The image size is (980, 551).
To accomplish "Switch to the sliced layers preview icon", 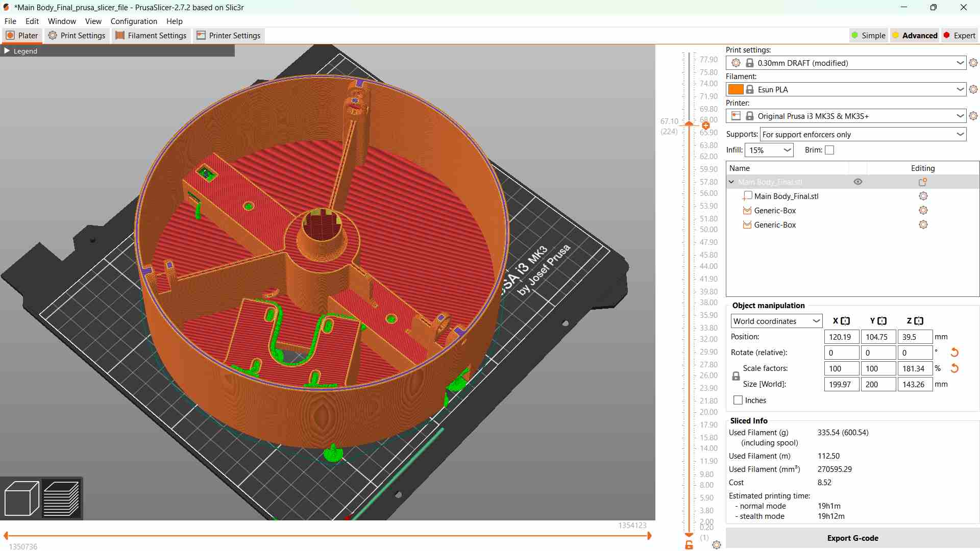I will click(x=62, y=498).
